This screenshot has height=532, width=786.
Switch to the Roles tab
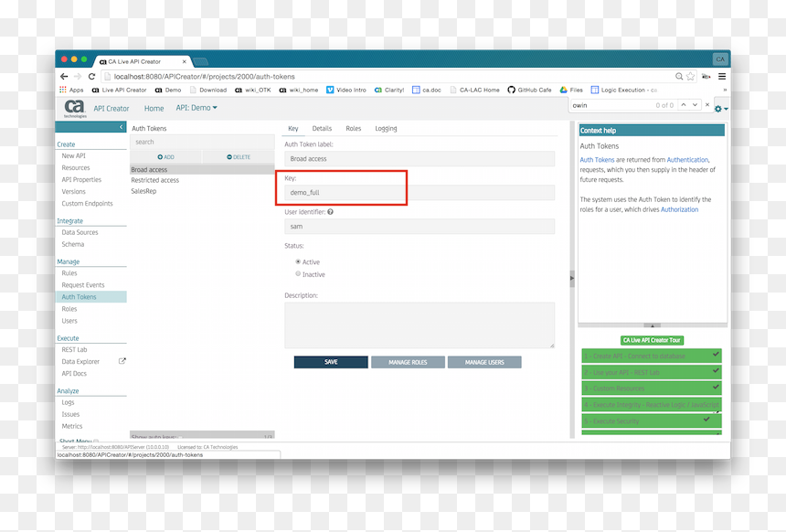point(354,128)
